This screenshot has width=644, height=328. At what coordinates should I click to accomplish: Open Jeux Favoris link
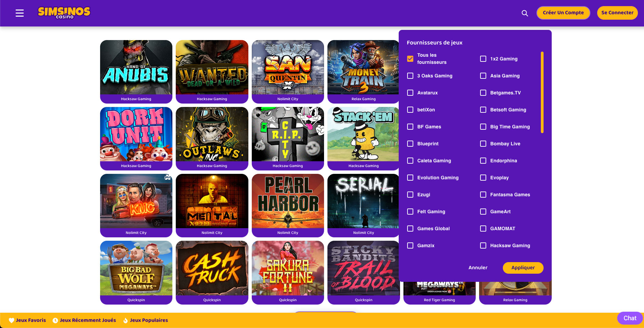31,320
